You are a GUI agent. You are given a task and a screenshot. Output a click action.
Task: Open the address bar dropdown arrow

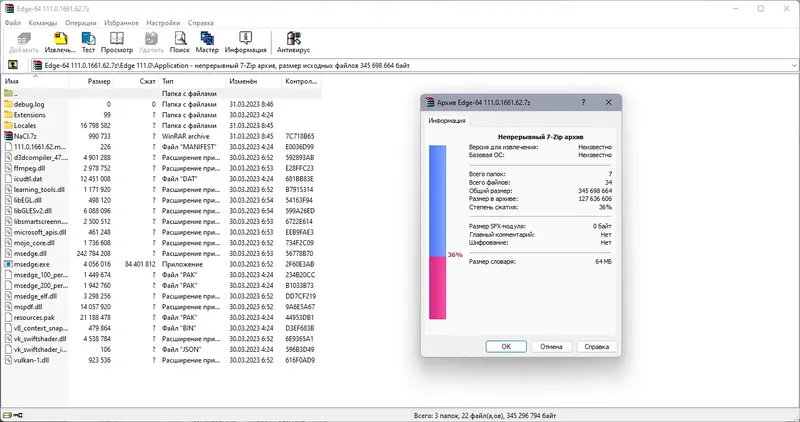pos(794,65)
